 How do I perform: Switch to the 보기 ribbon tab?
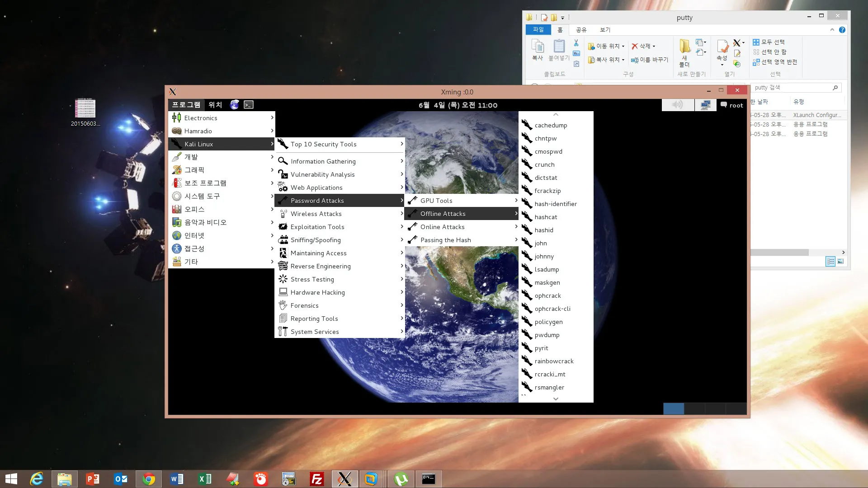tap(604, 30)
